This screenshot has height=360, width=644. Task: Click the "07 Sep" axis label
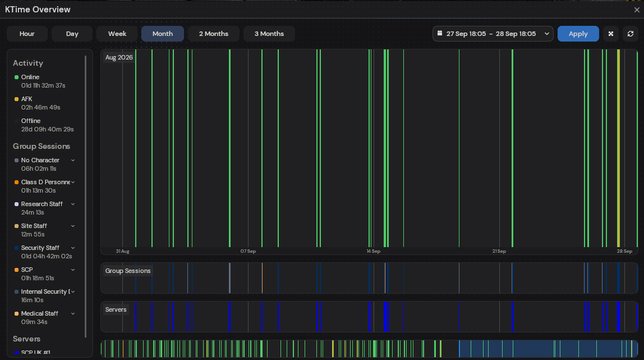tap(248, 251)
